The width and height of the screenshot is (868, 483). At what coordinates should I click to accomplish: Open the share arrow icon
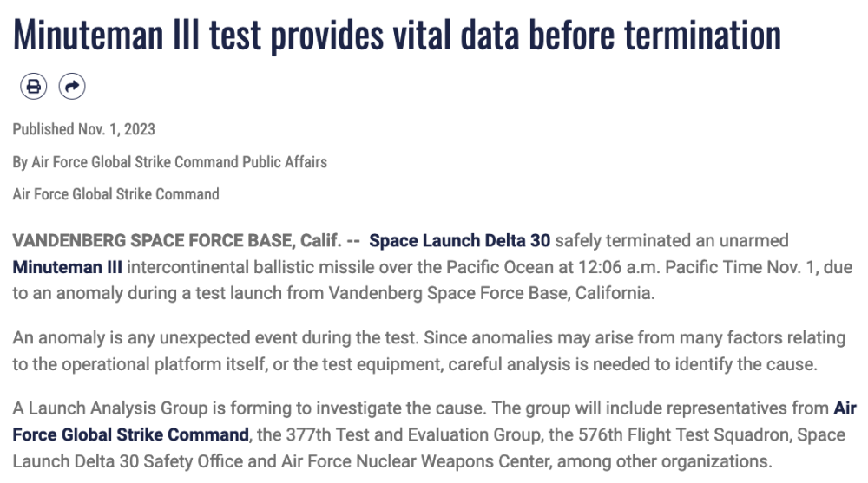pos(72,87)
